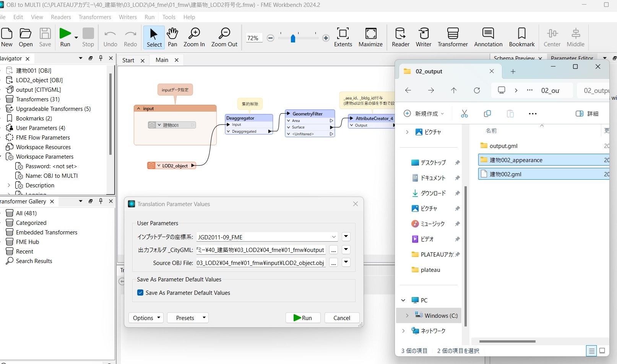
Task: Switch to the Start tab
Action: click(x=128, y=60)
